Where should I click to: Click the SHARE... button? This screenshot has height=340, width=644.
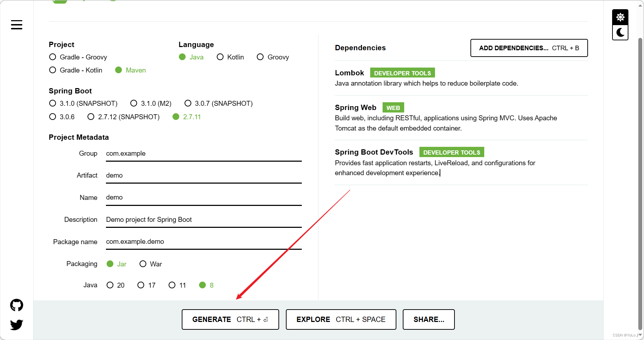pos(429,319)
